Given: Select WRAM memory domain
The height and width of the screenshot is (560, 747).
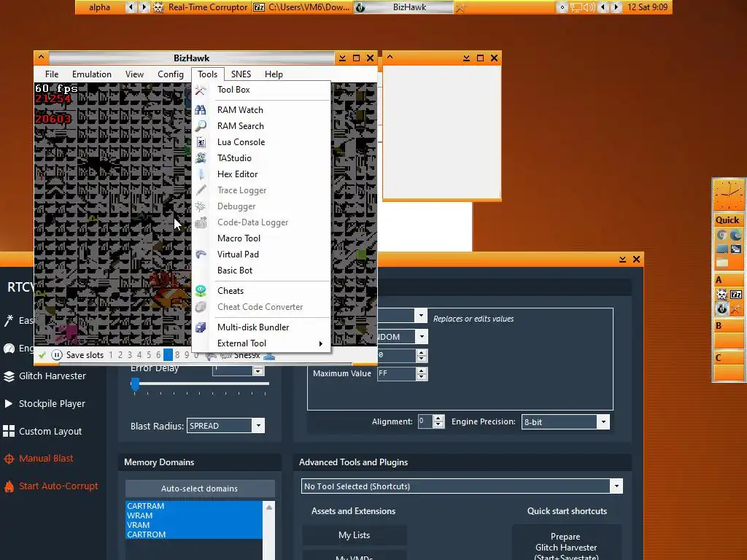Looking at the screenshot, I should 194,516.
